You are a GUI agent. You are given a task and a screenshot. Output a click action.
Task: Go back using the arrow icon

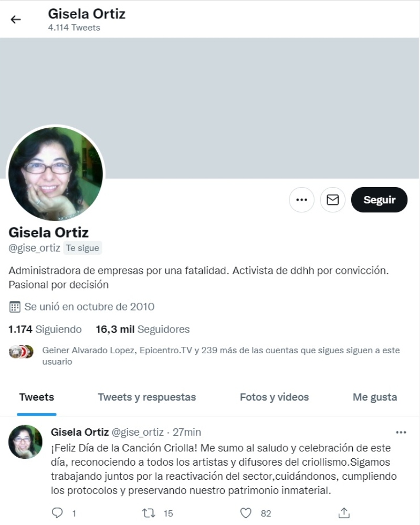tap(16, 20)
